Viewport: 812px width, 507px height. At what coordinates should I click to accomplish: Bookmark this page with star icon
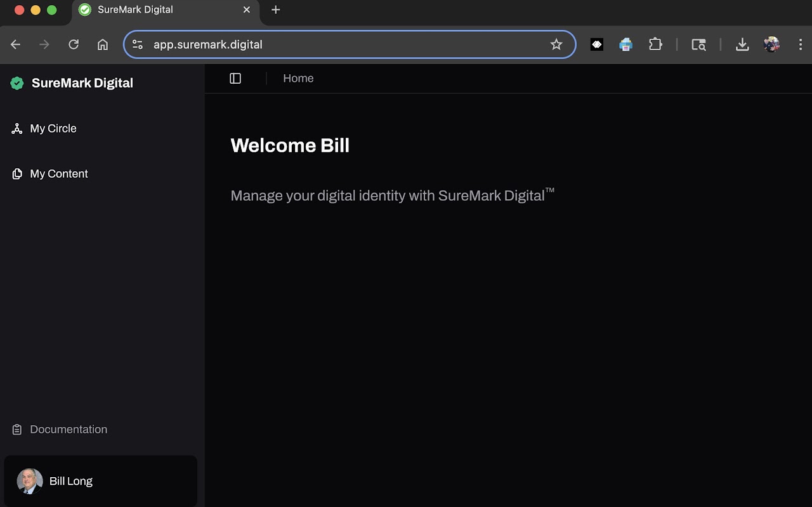(556, 44)
